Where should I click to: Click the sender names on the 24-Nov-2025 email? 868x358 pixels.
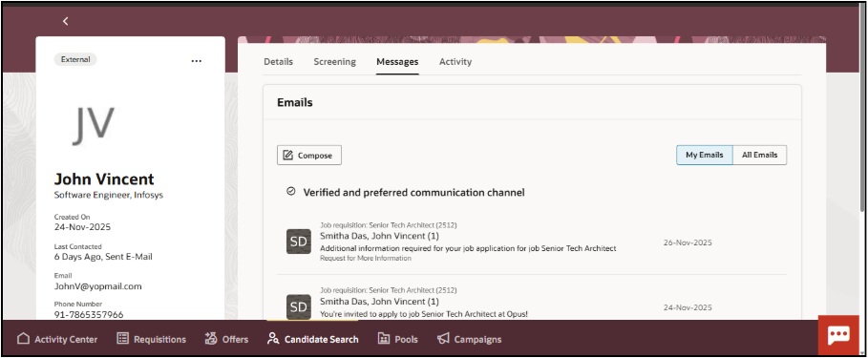pyautogui.click(x=380, y=301)
